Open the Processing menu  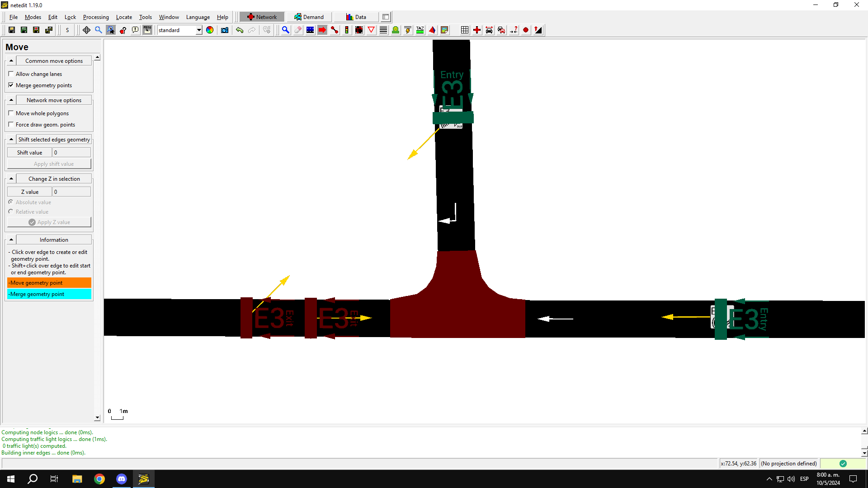tap(96, 17)
